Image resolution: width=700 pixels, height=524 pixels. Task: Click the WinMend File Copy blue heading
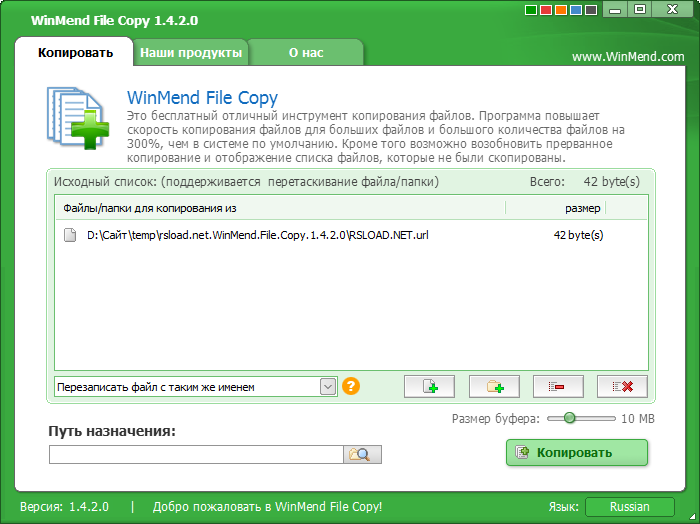[202, 98]
